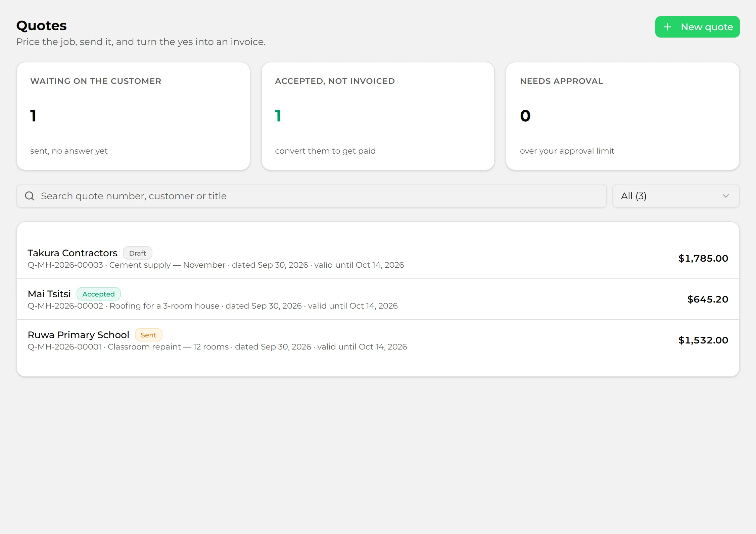Open the Needs approval card
The image size is (756, 534).
[x=622, y=116]
